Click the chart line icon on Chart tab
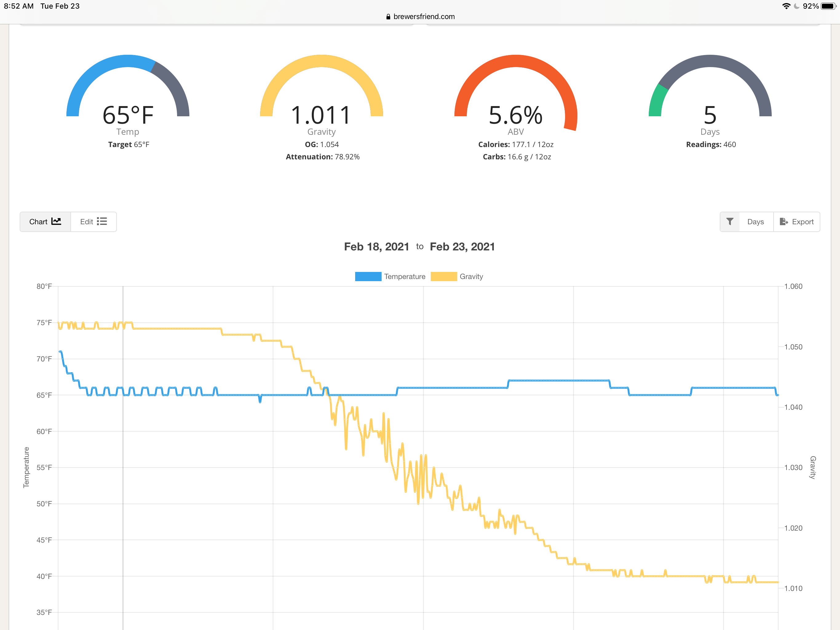Screen dimensions: 840x630 [x=56, y=221]
